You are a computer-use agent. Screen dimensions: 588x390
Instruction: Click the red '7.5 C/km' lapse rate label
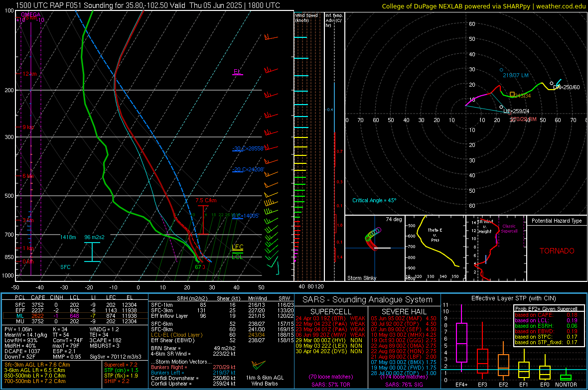tap(206, 200)
